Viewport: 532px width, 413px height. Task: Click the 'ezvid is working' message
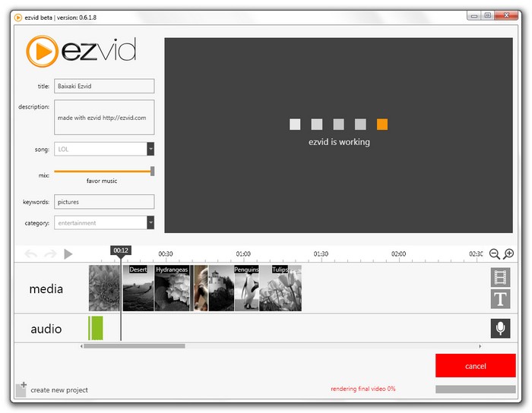[x=339, y=142]
